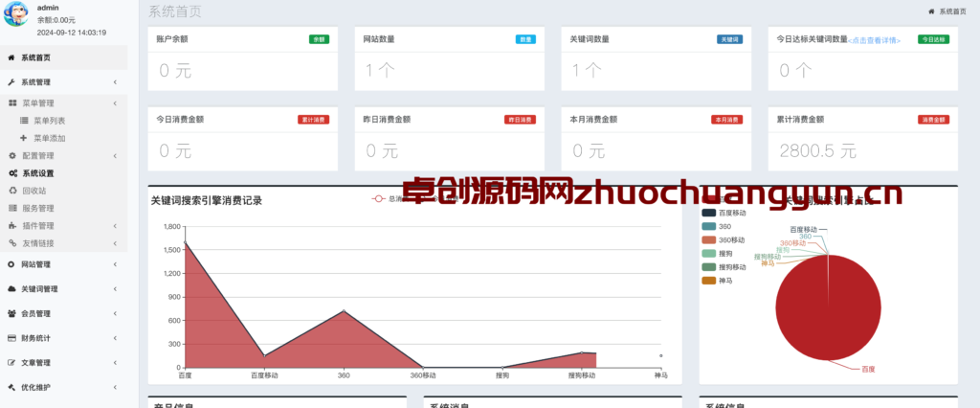Click the red 累计消费 badge
980x408 pixels.
[x=313, y=120]
